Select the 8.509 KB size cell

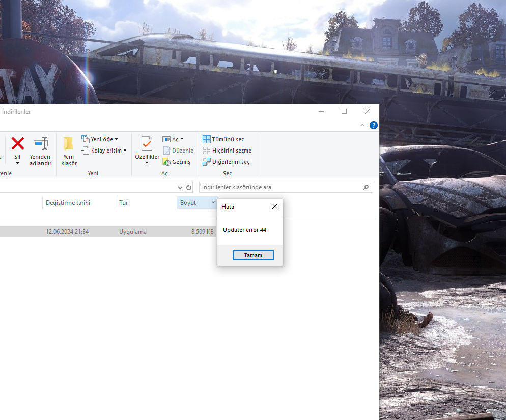202,232
